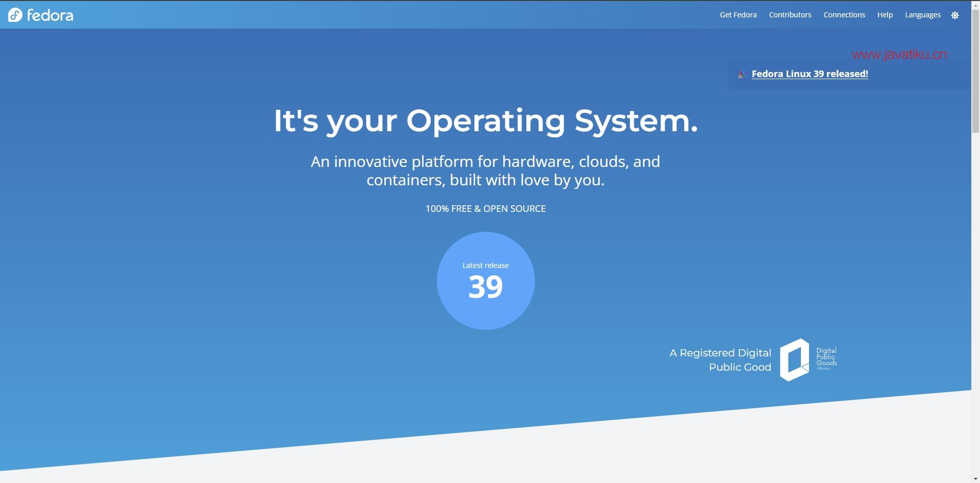Open the Contributors menu
980x483 pixels.
click(790, 15)
